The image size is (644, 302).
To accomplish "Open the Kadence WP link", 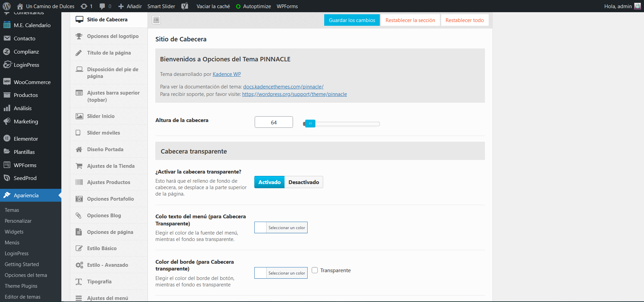I will 227,74.
